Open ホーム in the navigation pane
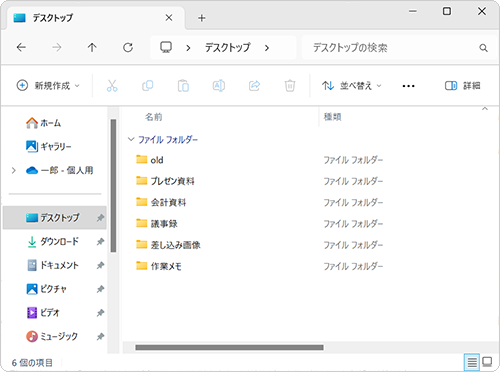 [x=43, y=123]
